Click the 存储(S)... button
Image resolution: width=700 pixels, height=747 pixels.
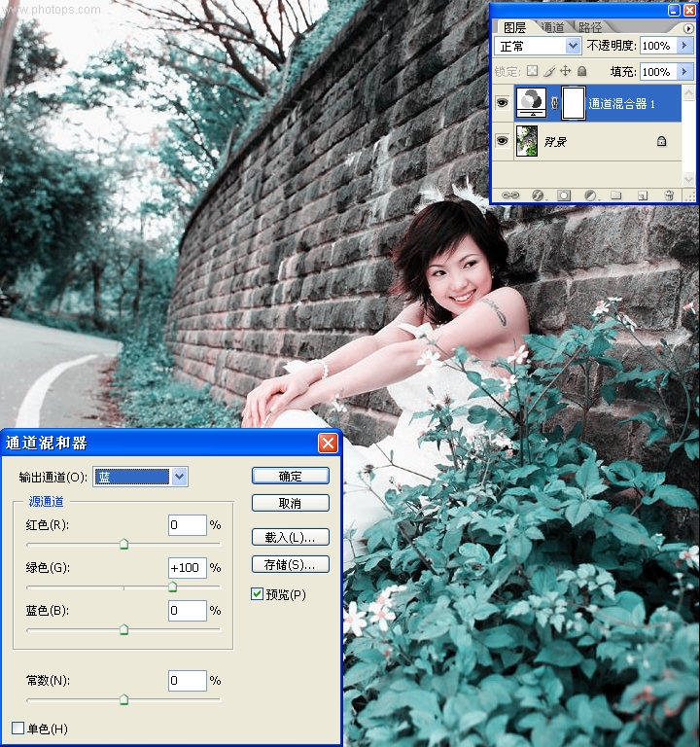tap(290, 564)
